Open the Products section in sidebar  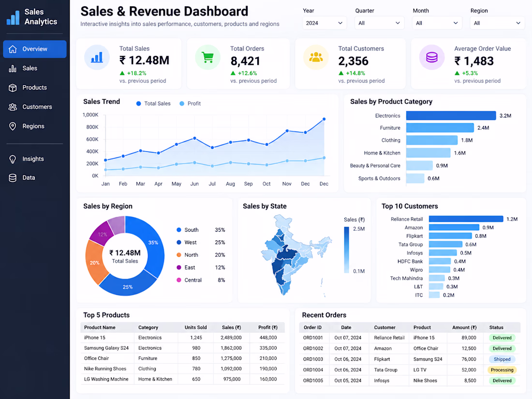click(35, 88)
